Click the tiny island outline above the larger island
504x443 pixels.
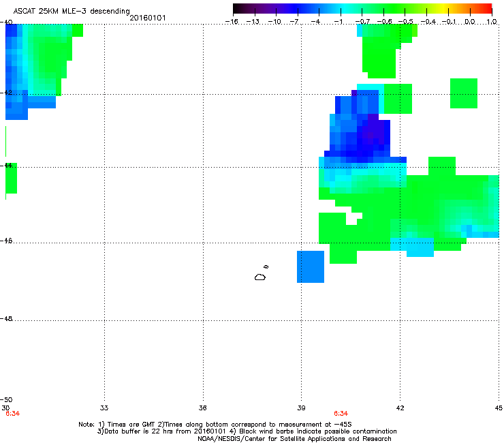(x=266, y=266)
